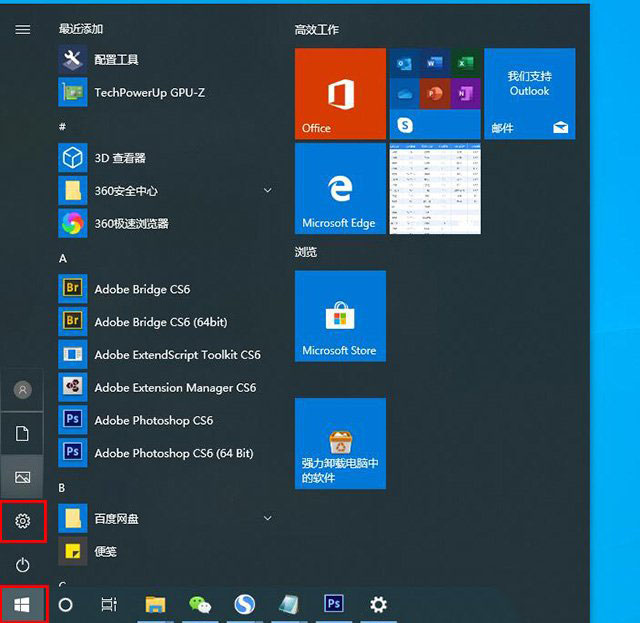Open Adobe Photoshop CS6

click(163, 420)
